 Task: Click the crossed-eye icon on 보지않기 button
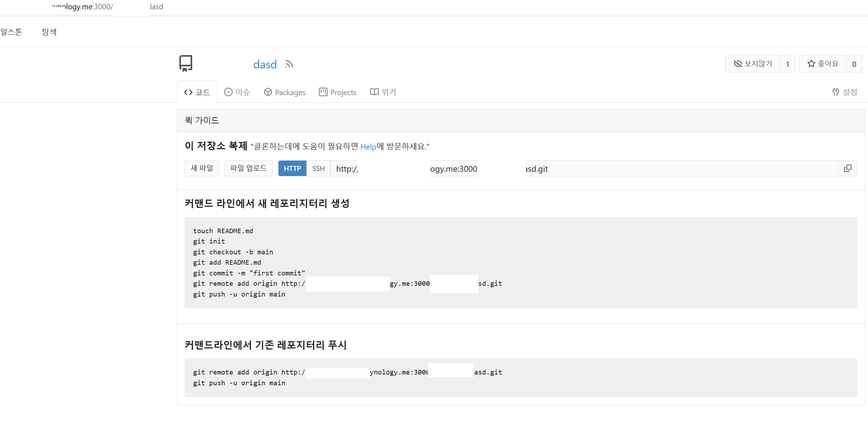click(x=738, y=64)
